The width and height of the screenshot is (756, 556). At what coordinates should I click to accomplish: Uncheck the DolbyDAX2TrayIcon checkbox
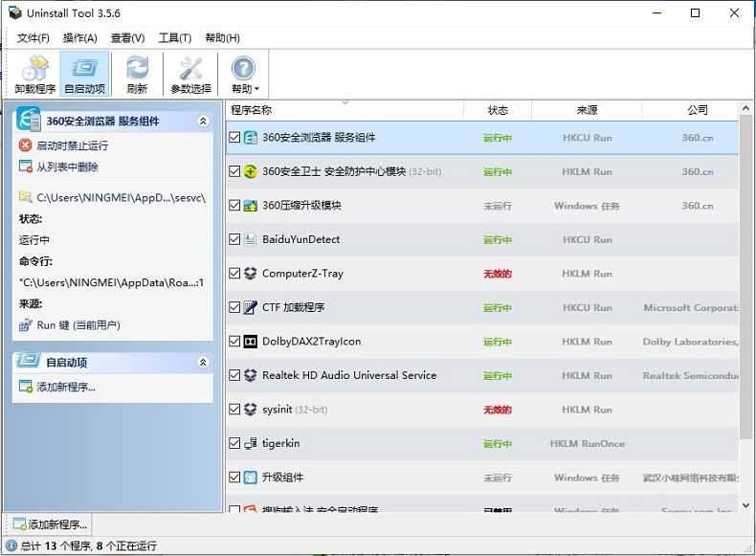tap(234, 342)
